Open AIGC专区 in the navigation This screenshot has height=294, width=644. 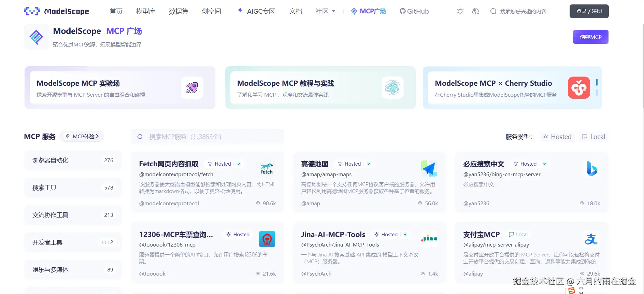click(261, 11)
